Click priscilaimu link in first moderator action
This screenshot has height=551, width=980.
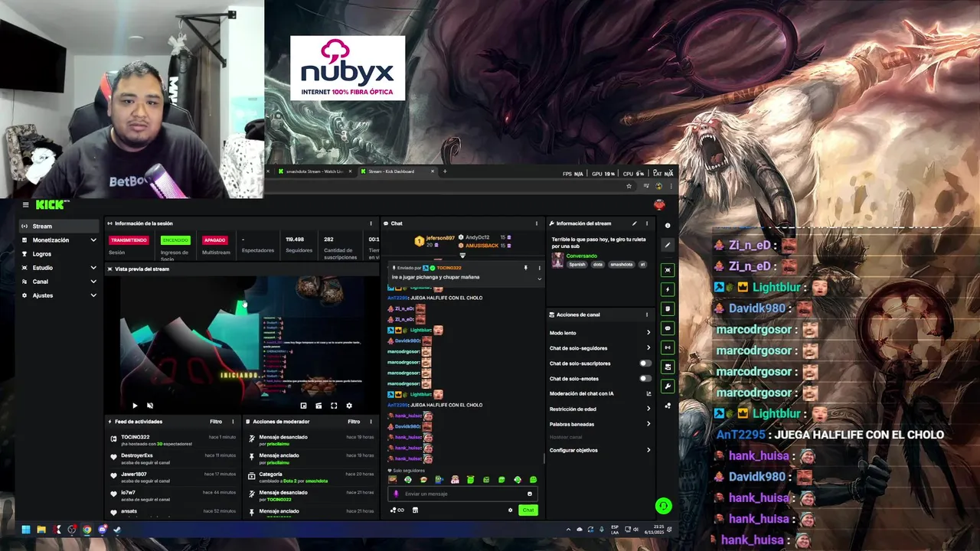277,445
